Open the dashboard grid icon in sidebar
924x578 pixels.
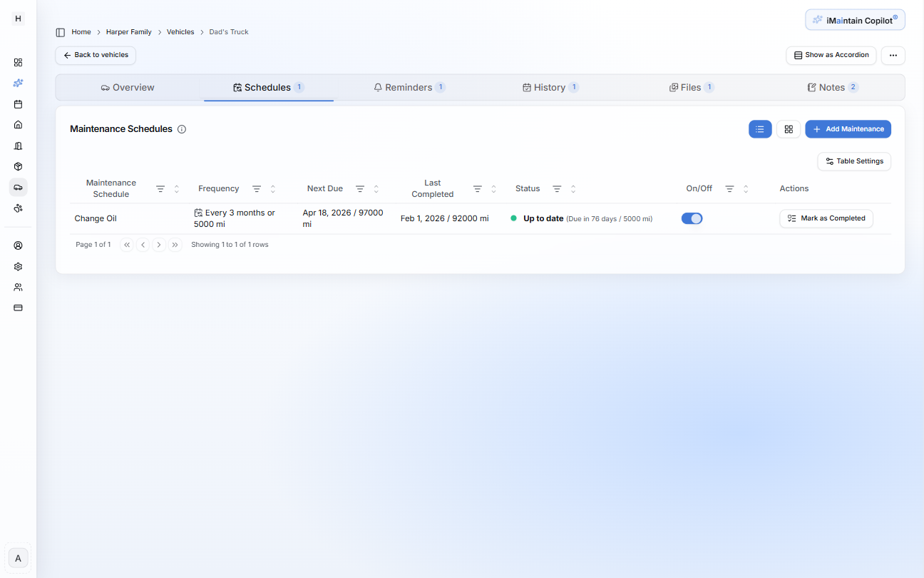18,62
